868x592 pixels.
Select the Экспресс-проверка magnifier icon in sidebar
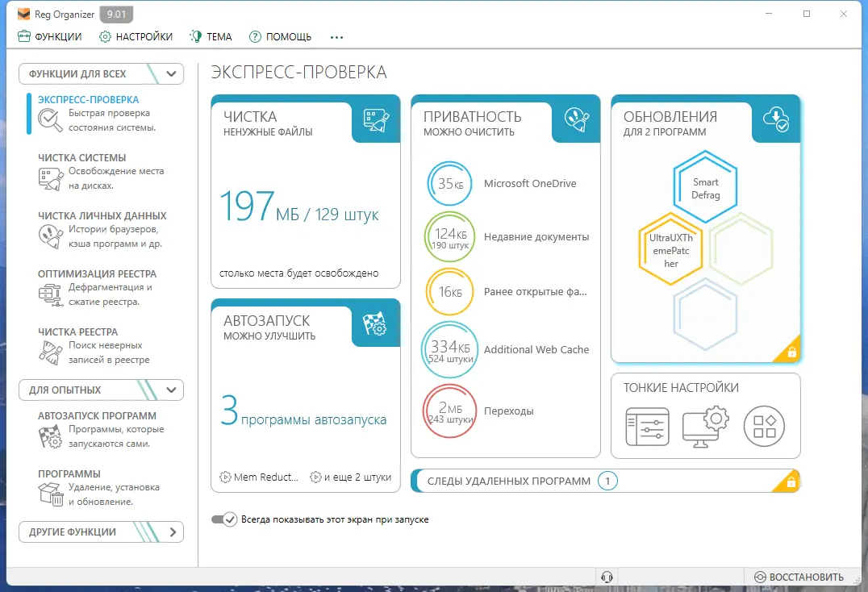tap(50, 119)
